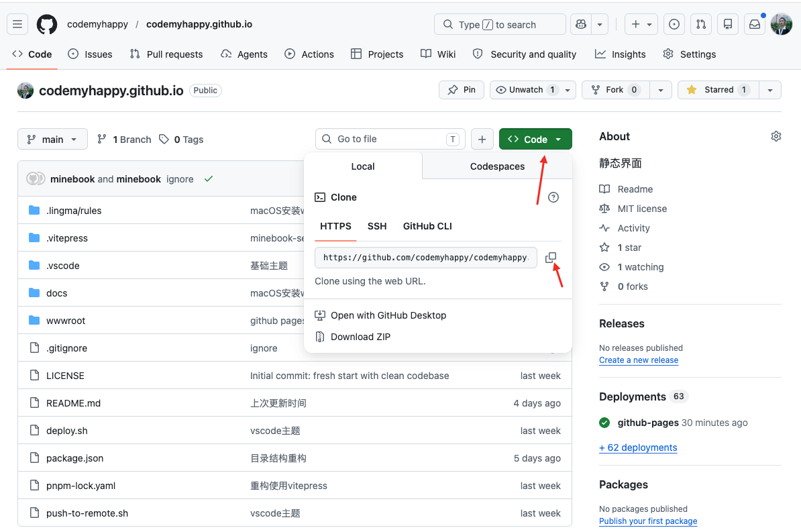Image resolution: width=801 pixels, height=532 pixels.
Task: Select the SSH clone option
Action: click(377, 226)
